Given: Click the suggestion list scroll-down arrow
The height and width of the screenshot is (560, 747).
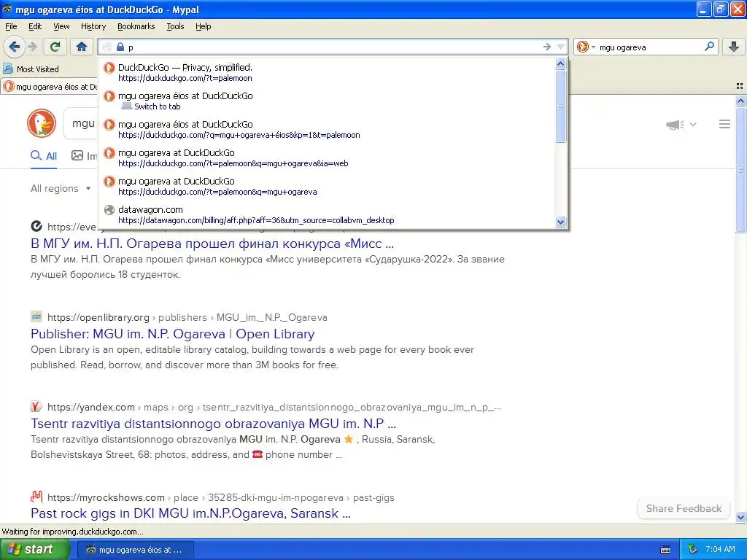Looking at the screenshot, I should (x=561, y=222).
